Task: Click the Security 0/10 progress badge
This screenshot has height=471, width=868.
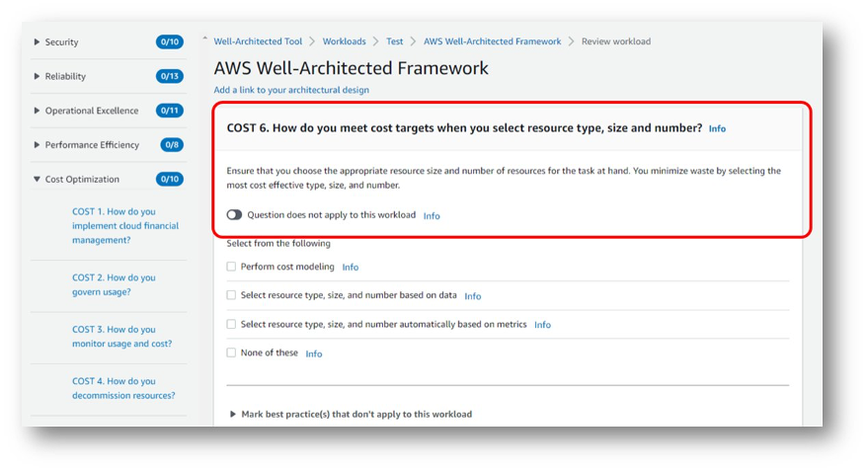Action: tap(170, 42)
